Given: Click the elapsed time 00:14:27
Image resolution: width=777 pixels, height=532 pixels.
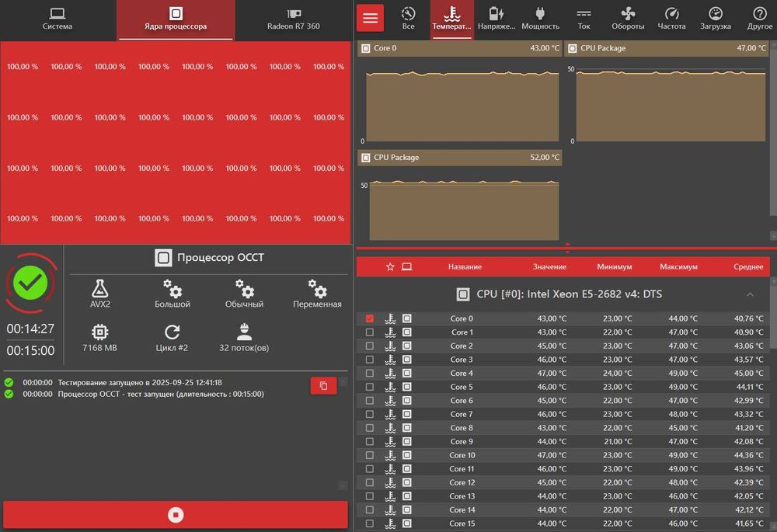Looking at the screenshot, I should (31, 329).
